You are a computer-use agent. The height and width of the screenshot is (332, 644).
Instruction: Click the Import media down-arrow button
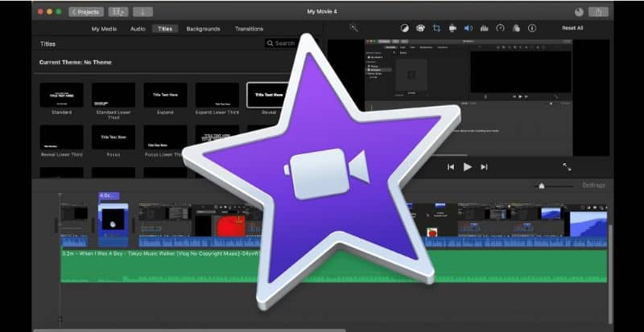143,12
